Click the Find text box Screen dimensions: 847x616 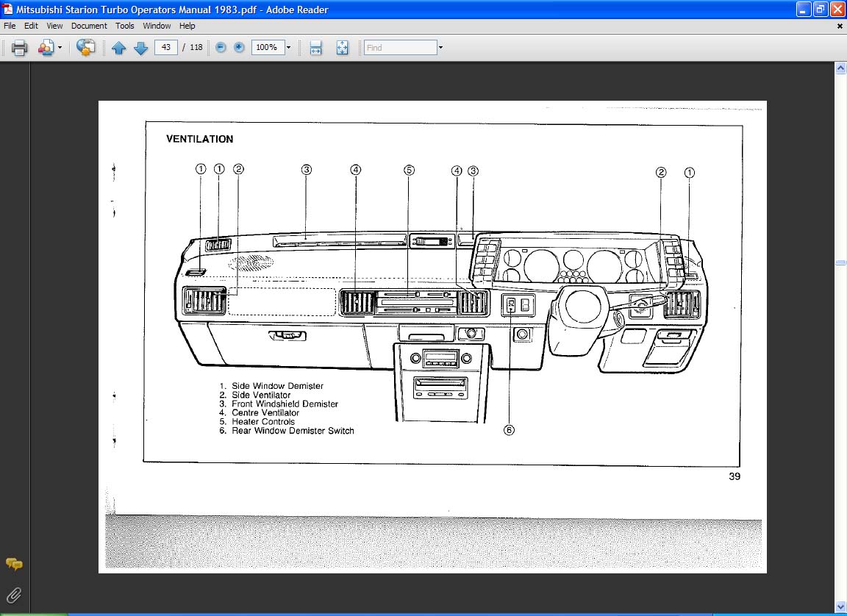click(x=400, y=48)
